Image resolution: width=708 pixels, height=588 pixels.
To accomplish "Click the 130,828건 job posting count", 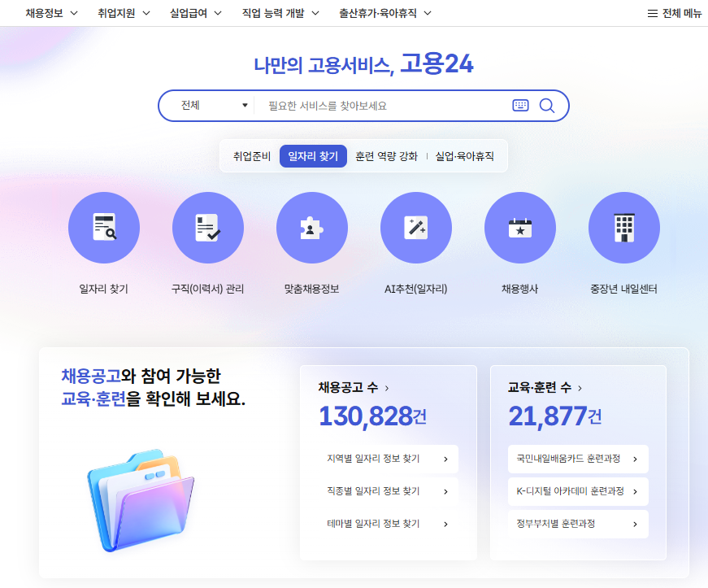I will tap(372, 416).
